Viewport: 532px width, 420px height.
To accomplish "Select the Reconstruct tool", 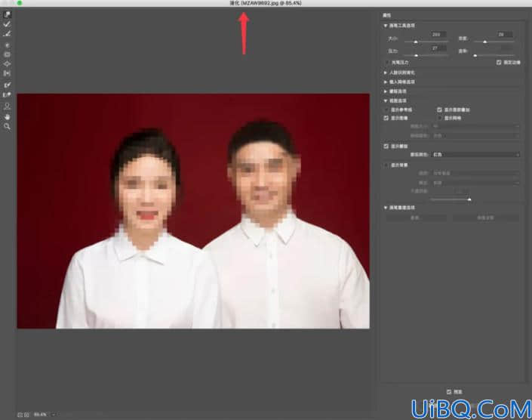I will (7, 24).
